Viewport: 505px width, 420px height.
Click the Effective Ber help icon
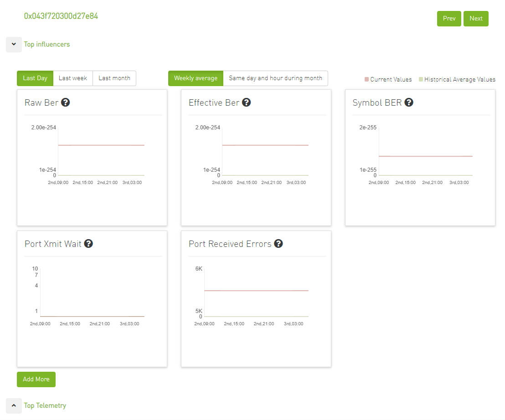pyautogui.click(x=247, y=102)
